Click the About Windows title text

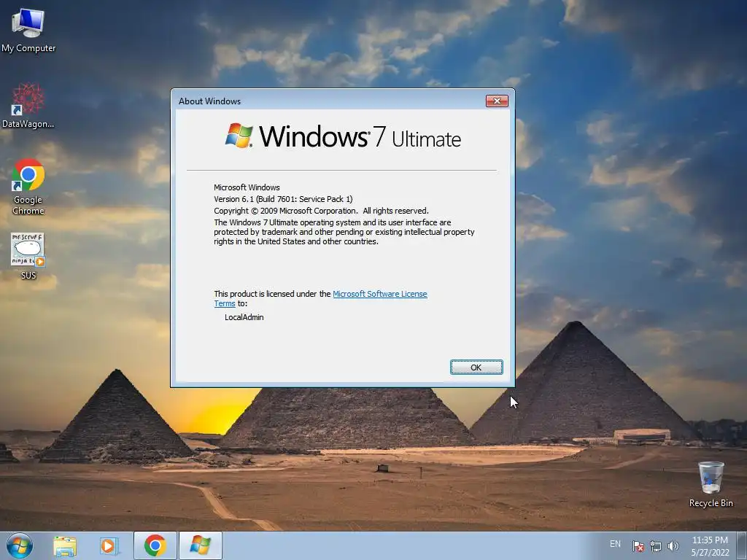(209, 101)
